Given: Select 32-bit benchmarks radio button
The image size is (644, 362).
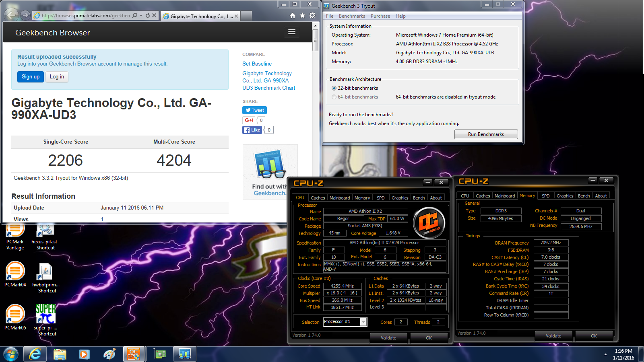Looking at the screenshot, I should point(334,88).
